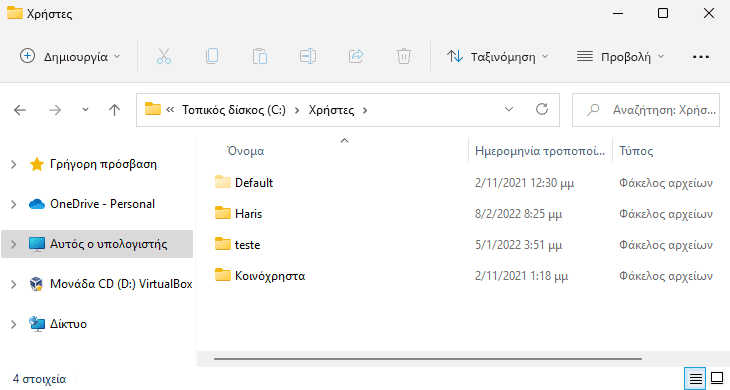Expand Γρήγορη πρόσβαση tree node
Screen dimensions: 730x390
pos(14,164)
